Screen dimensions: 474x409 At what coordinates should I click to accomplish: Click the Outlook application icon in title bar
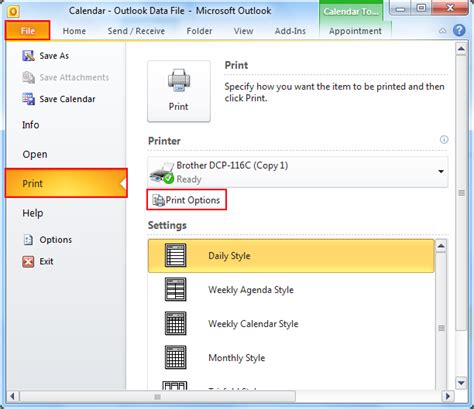tap(13, 12)
